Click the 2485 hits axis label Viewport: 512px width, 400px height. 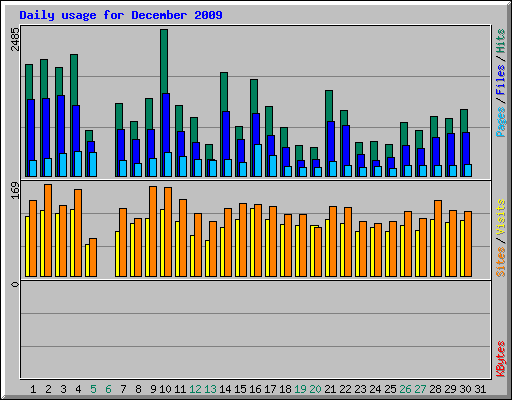click(15, 39)
